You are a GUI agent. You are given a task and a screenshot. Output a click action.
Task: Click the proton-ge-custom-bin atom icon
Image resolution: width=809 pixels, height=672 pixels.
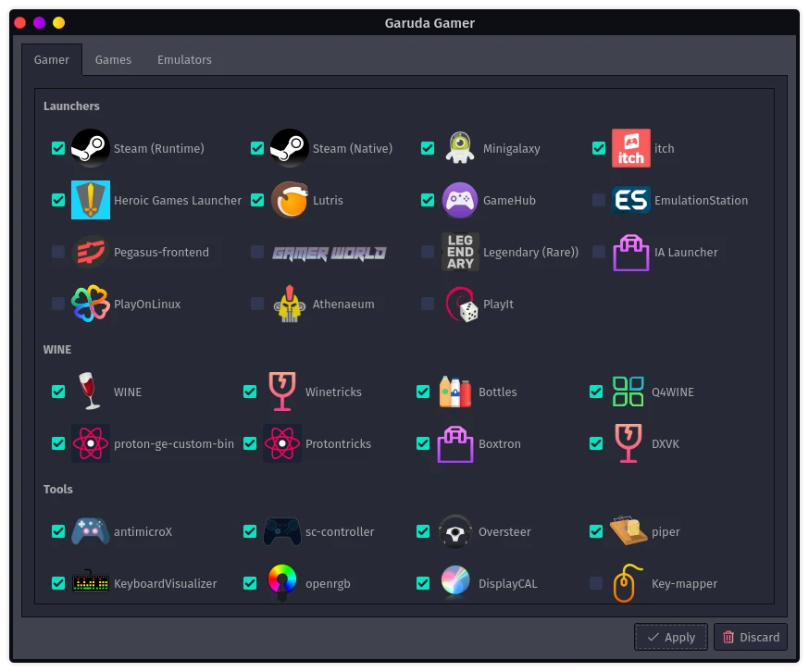coord(91,443)
